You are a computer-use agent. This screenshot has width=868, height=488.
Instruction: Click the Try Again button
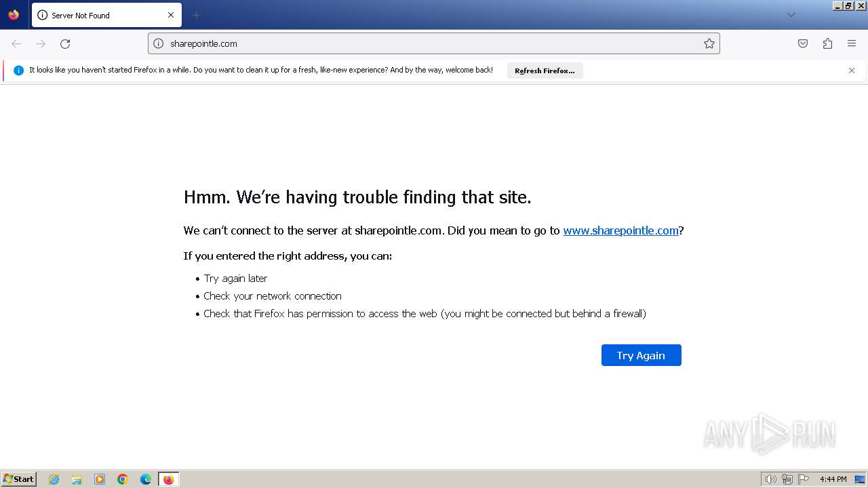641,355
